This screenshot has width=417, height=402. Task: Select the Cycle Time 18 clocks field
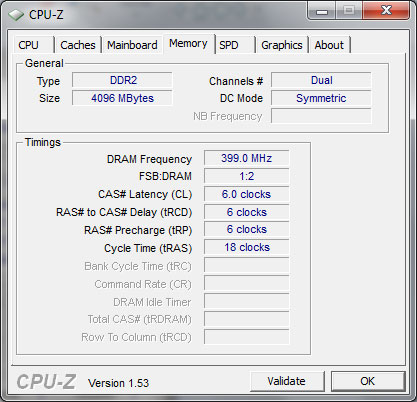247,248
